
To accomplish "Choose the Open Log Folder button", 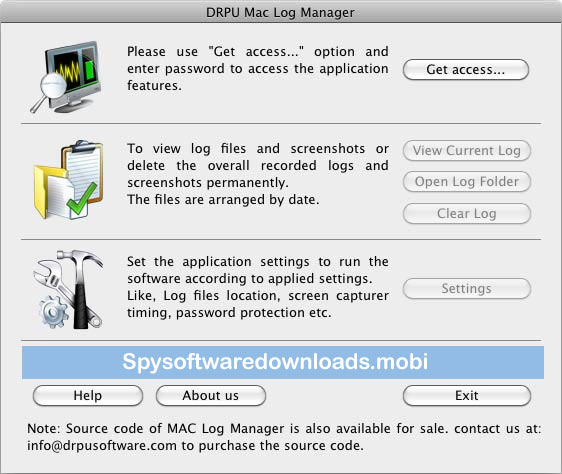I will point(467,182).
